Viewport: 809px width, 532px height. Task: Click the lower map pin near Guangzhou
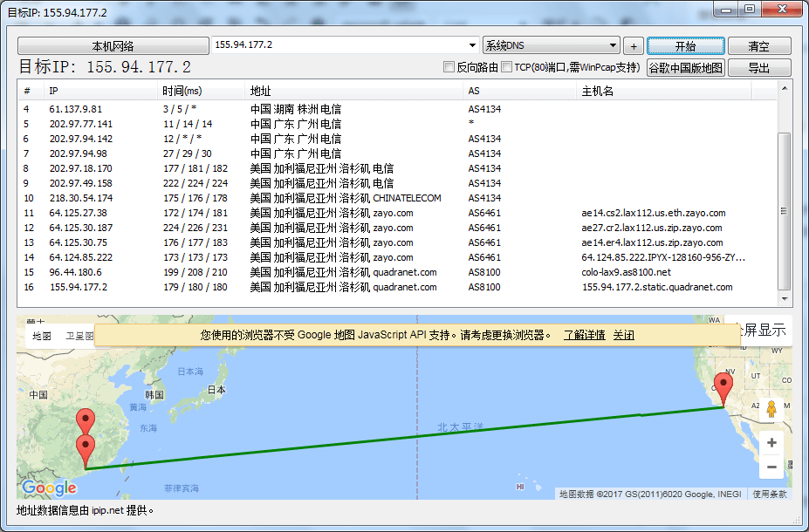86,448
